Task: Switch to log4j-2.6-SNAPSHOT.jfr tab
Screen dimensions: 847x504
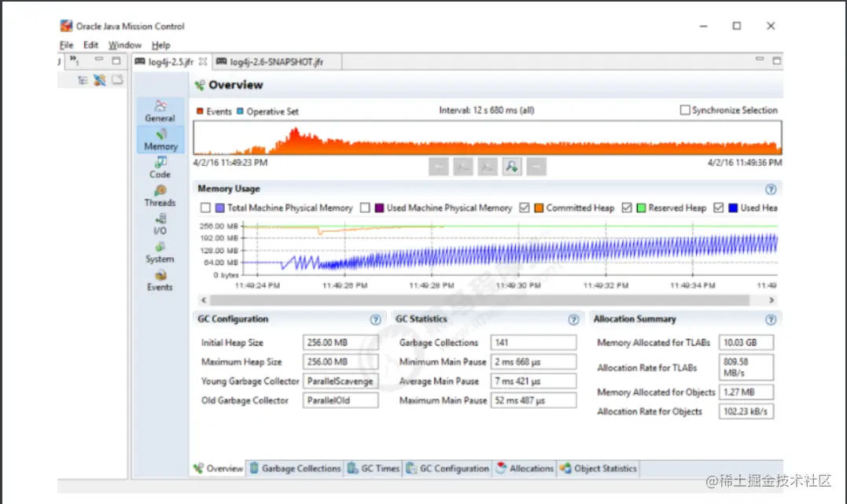Action: coord(276,62)
